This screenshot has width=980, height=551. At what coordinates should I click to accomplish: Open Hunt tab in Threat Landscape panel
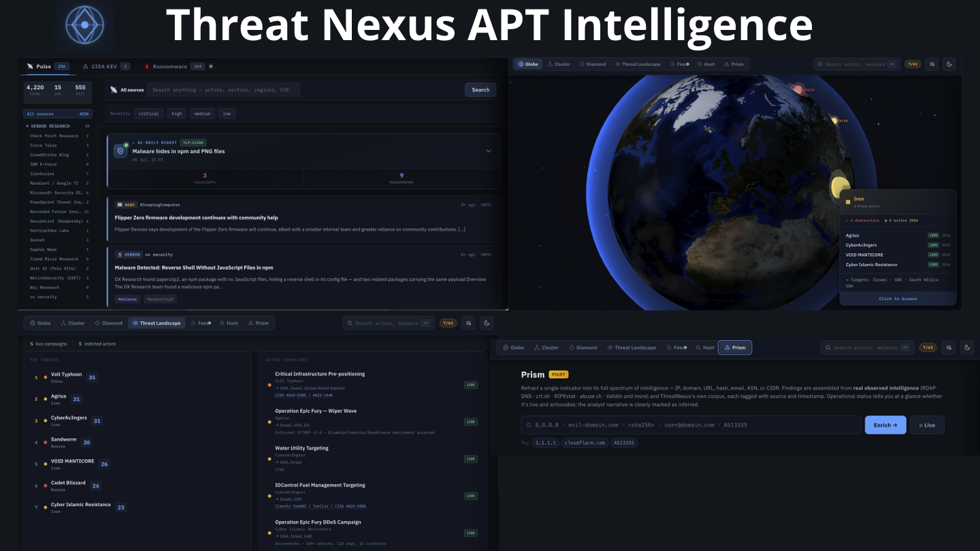tap(229, 323)
